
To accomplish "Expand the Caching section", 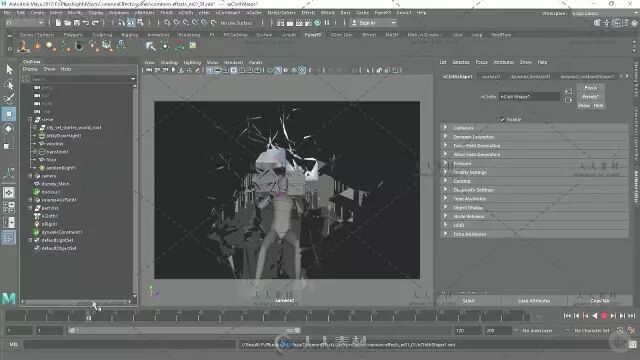I will [445, 181].
